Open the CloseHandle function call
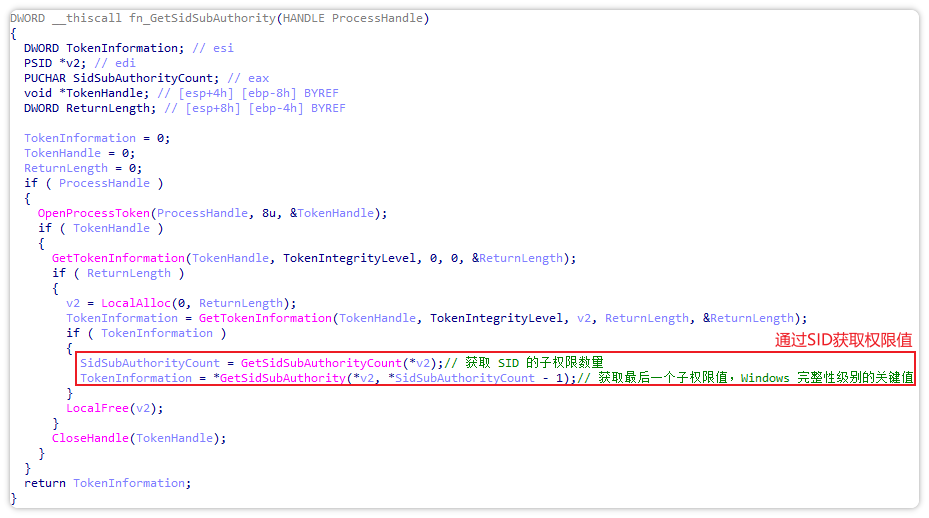 [x=93, y=438]
